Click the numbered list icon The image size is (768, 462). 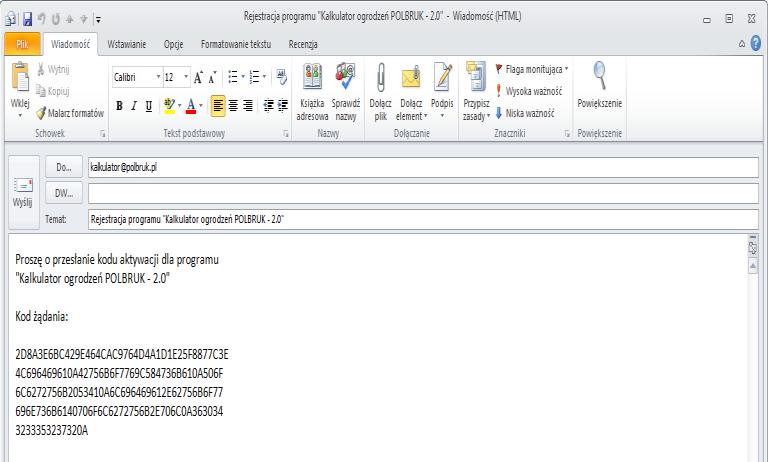coord(254,77)
